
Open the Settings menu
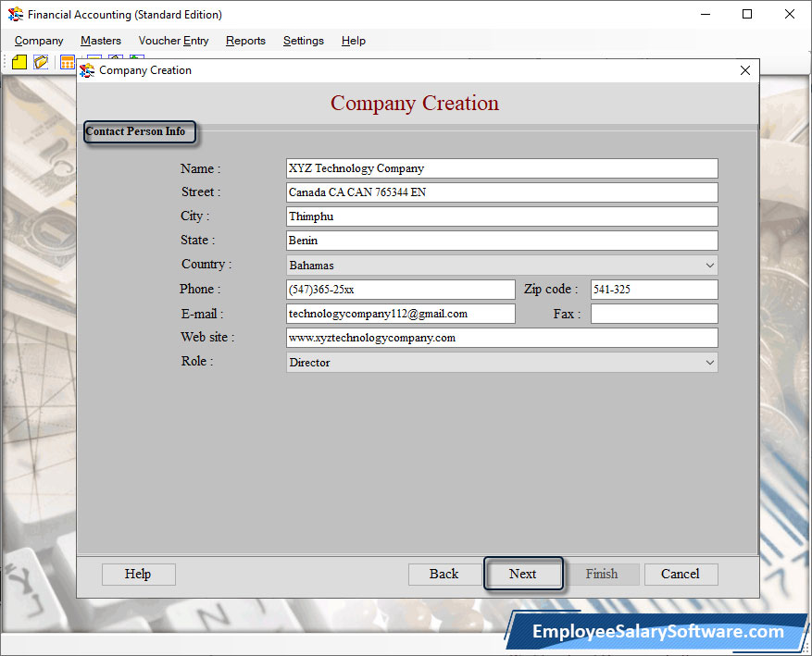pos(303,41)
